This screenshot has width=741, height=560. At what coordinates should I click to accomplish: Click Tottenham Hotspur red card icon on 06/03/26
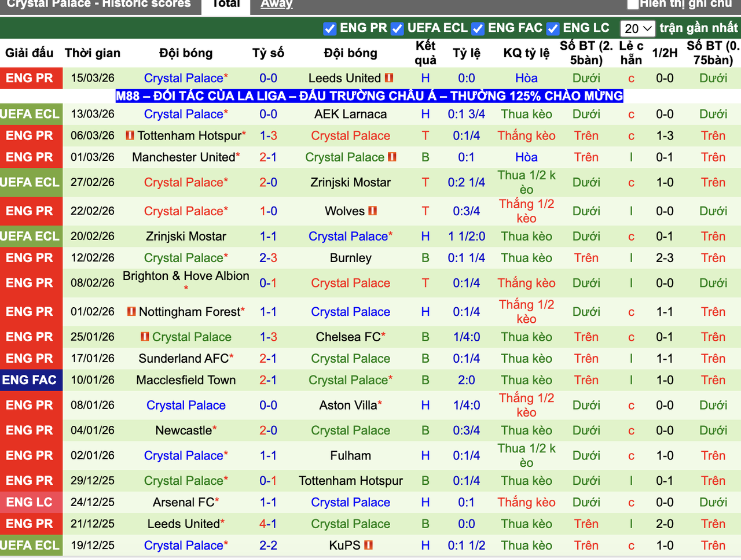pyautogui.click(x=130, y=135)
